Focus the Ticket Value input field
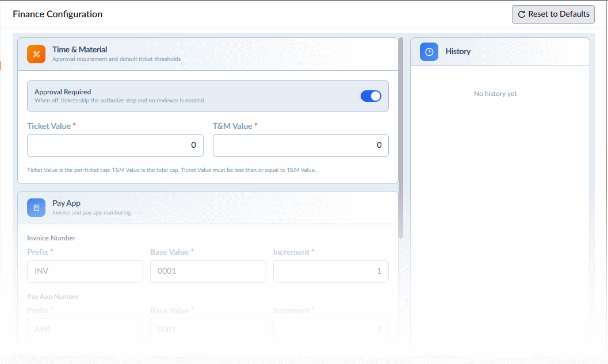Screen dimensions: 608x364 pyautogui.click(x=115, y=145)
